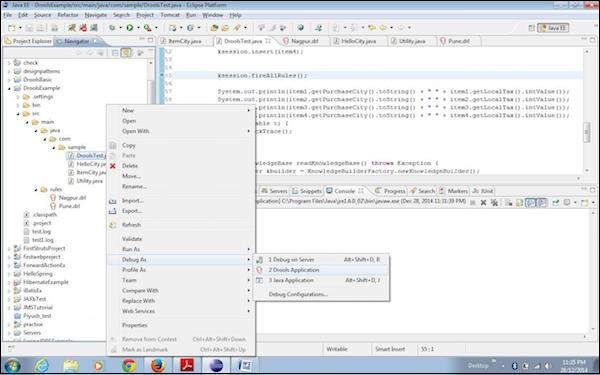Click the Link with Editor navigator icon

[x=126, y=53]
